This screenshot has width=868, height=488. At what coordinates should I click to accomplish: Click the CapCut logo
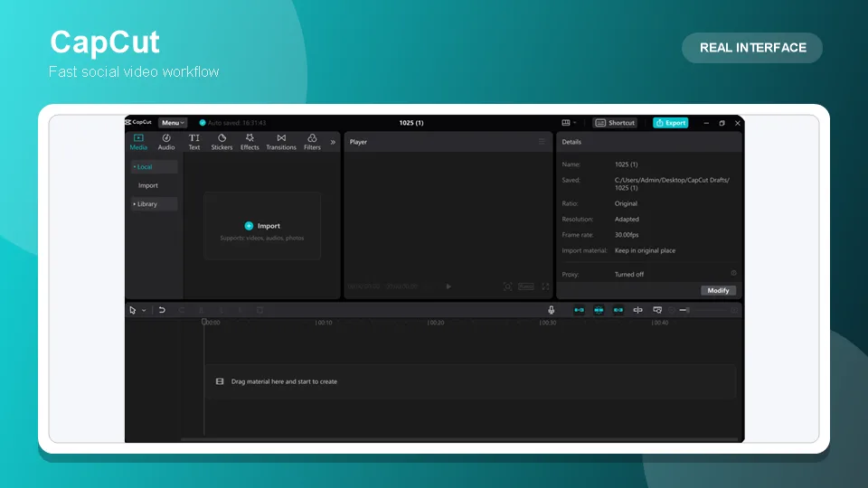pos(138,122)
